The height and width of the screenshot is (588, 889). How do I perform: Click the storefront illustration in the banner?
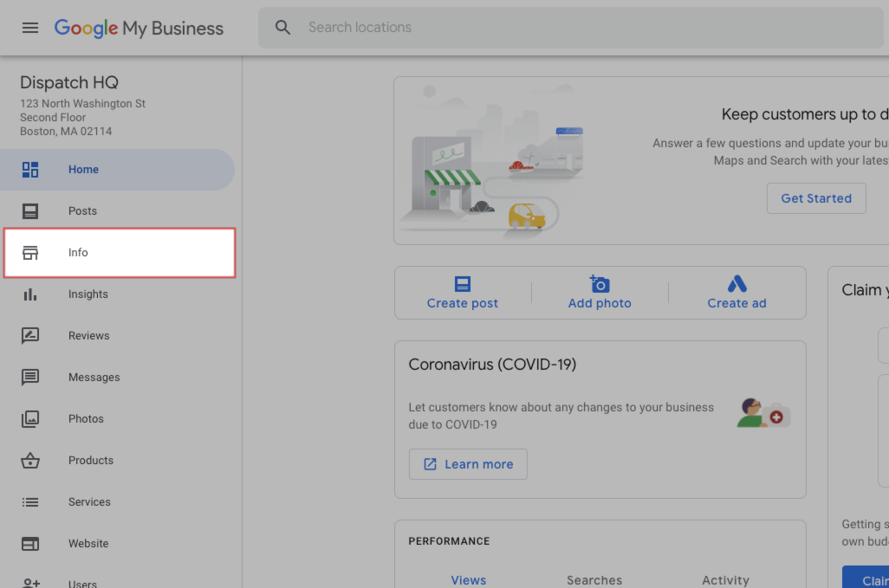coord(491,161)
